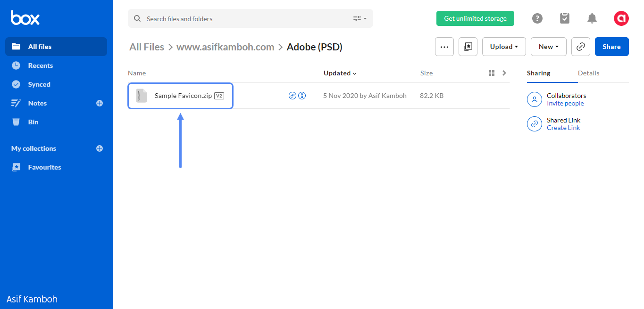Open the Upload dropdown
This screenshot has height=309, width=644.
pos(504,47)
